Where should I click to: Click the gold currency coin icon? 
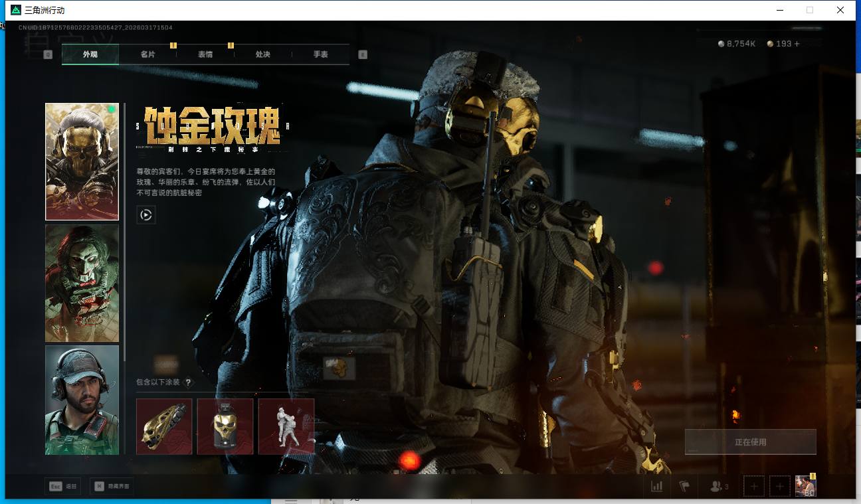click(x=770, y=44)
